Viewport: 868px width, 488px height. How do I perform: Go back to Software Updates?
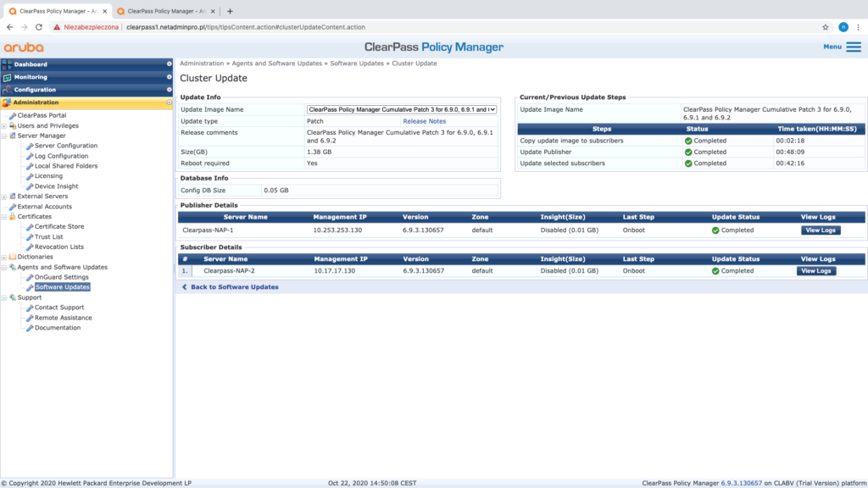click(x=234, y=287)
